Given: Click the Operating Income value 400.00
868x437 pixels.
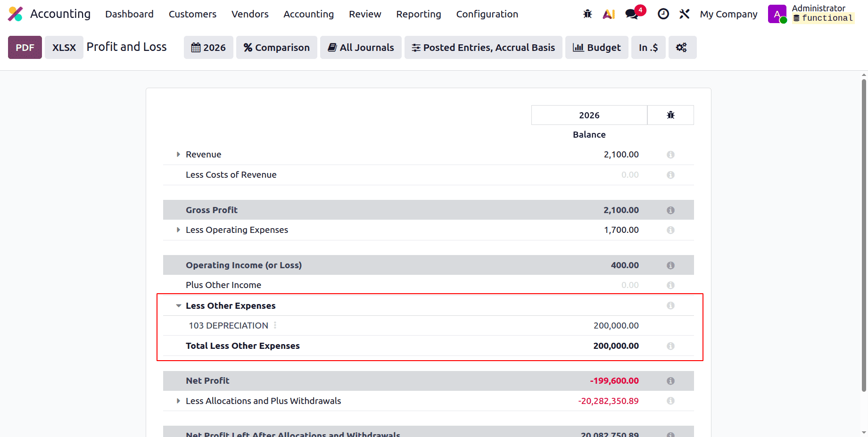Looking at the screenshot, I should [x=625, y=265].
